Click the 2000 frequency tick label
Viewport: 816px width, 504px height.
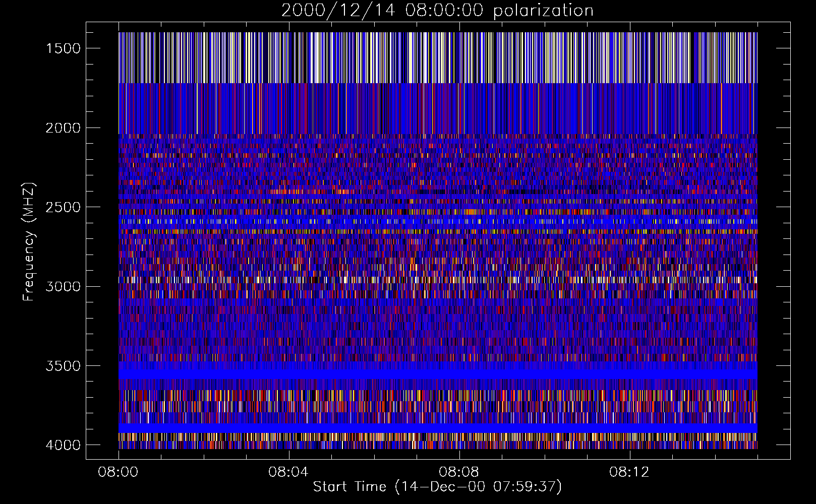pyautogui.click(x=63, y=128)
